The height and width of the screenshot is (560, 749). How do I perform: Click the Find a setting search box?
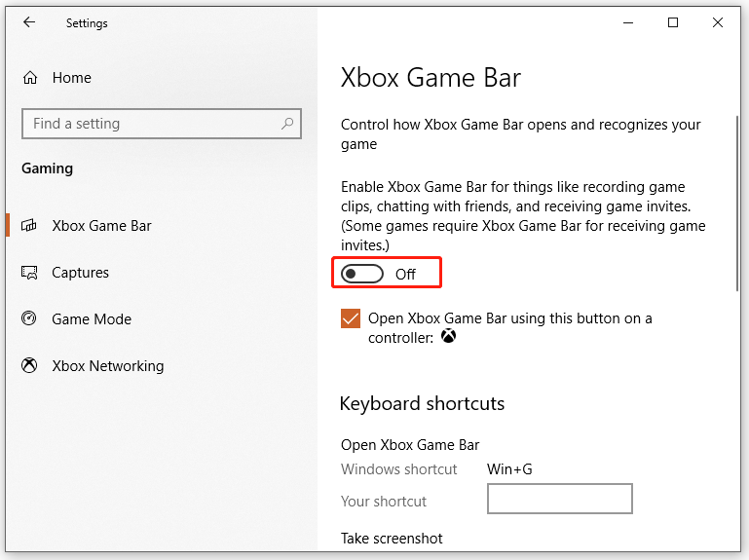coord(162,124)
